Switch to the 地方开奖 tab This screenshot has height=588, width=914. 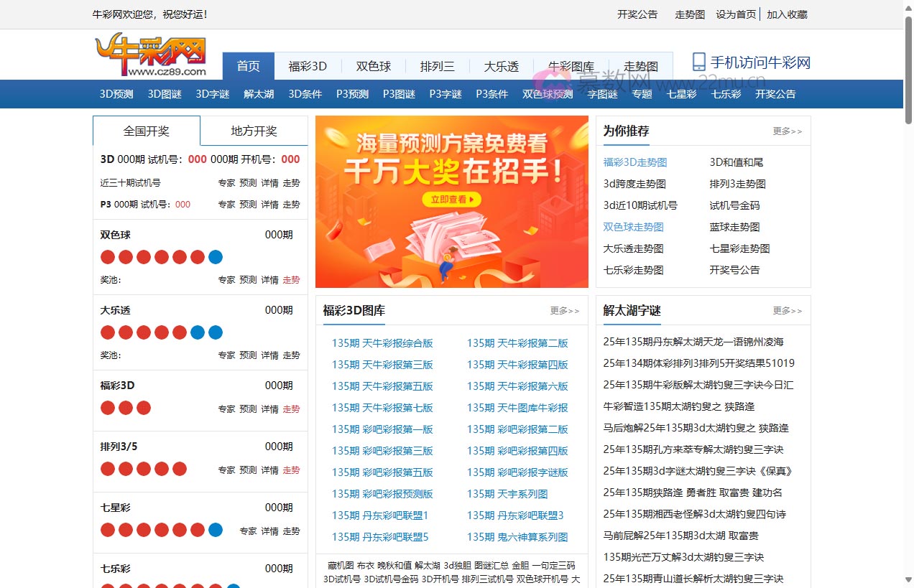coord(255,131)
